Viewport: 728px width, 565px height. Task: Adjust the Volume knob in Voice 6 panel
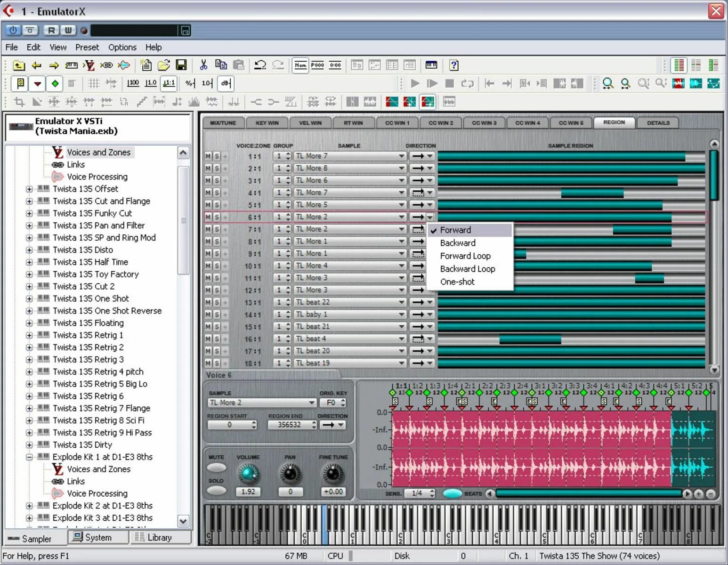[x=248, y=475]
